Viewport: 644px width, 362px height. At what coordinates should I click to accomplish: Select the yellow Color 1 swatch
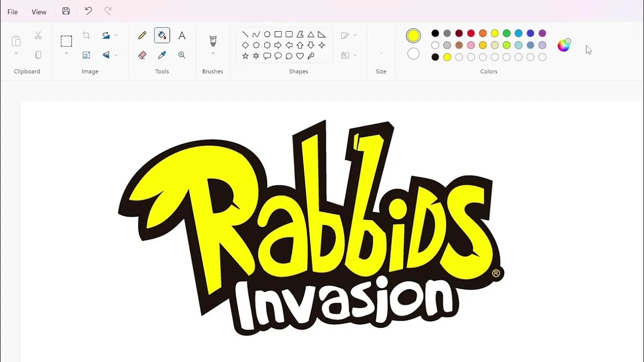coord(414,36)
